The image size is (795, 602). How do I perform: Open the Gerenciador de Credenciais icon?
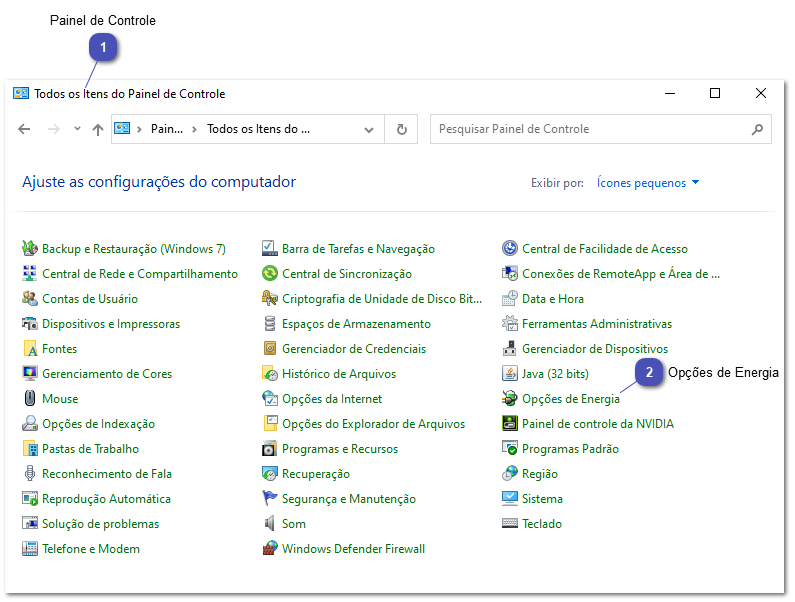click(270, 349)
